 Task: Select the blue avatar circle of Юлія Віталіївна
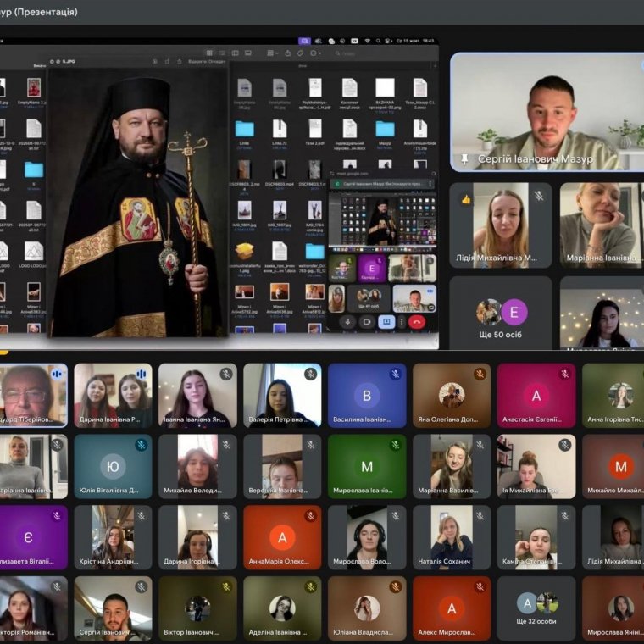point(113,466)
